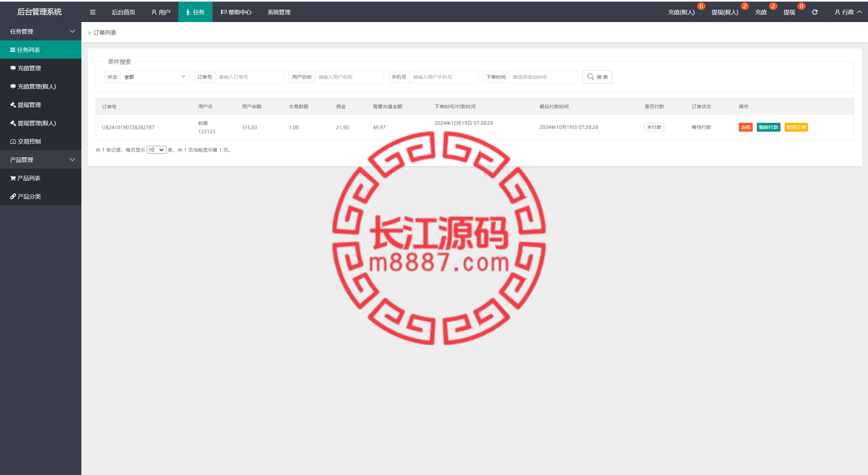Click the walking figure icon on 任务 tab
Screen dimensions: 868x475
[x=188, y=12]
